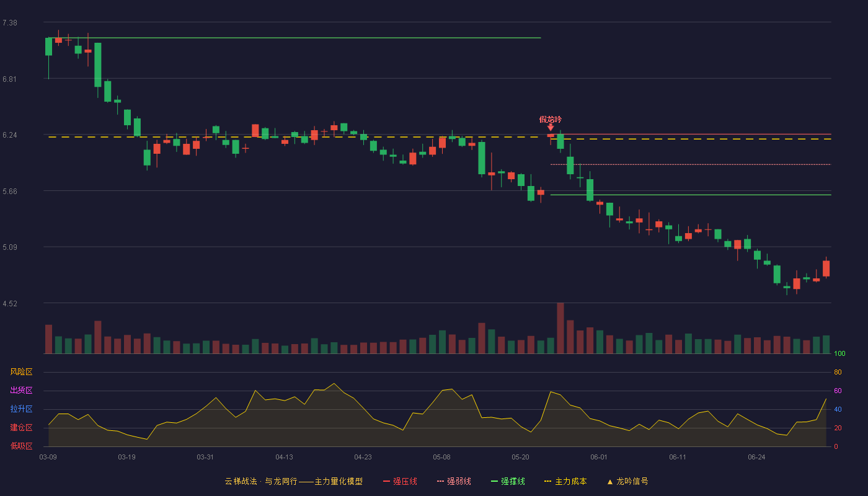The width and height of the screenshot is (868, 496).
Task: Select the 出货区 zone label
Action: coord(21,391)
